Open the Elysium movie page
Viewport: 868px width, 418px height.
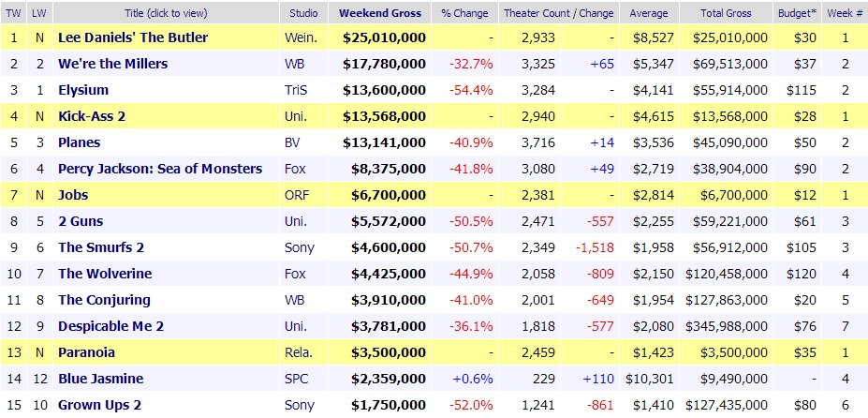click(x=83, y=90)
